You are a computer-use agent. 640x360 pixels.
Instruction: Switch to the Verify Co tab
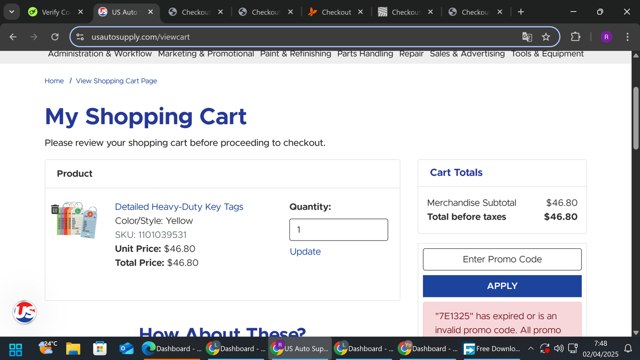(x=51, y=12)
